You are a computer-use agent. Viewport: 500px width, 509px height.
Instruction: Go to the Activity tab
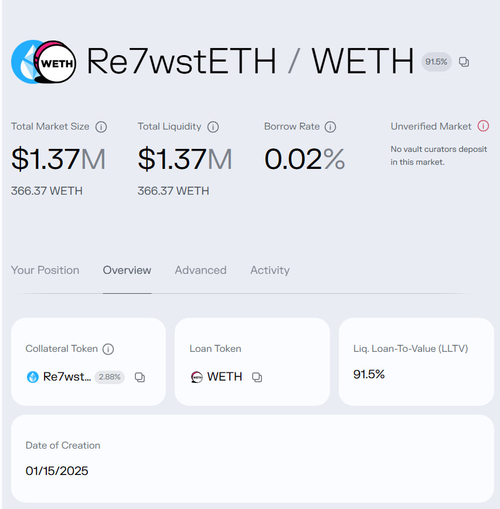pyautogui.click(x=270, y=270)
